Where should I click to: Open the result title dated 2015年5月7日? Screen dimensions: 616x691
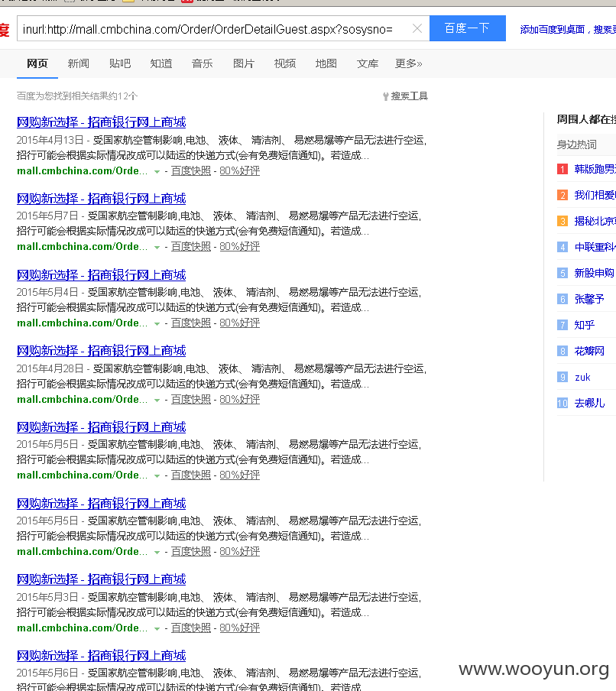pos(102,199)
